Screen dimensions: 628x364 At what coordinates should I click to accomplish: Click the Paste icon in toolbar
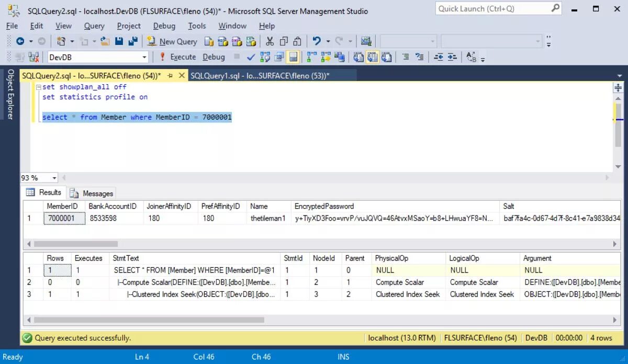point(297,41)
